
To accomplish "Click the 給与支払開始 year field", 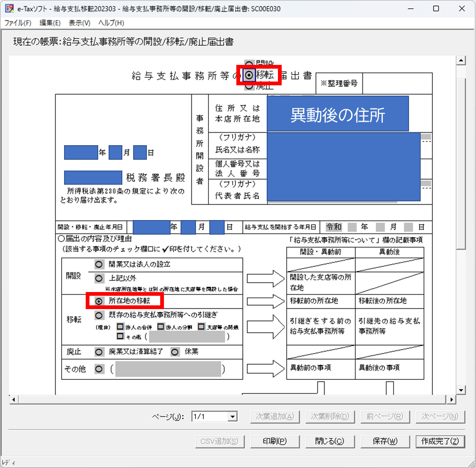I will pyautogui.click(x=352, y=227).
